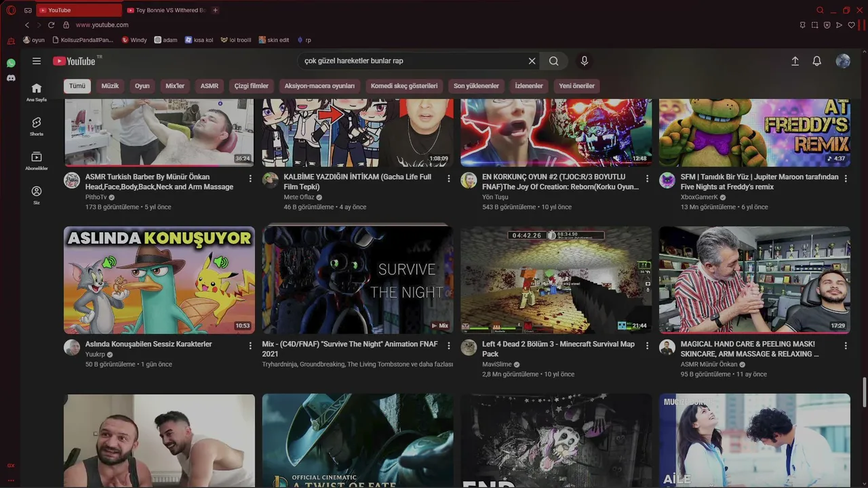Select the Oyun filter chip
This screenshot has height=488, width=868.
142,86
